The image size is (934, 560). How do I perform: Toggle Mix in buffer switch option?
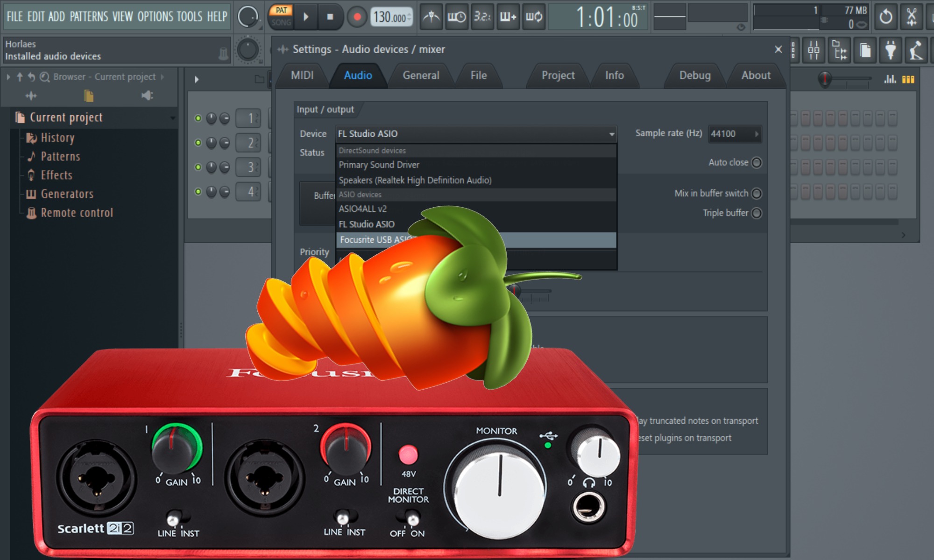(x=757, y=193)
